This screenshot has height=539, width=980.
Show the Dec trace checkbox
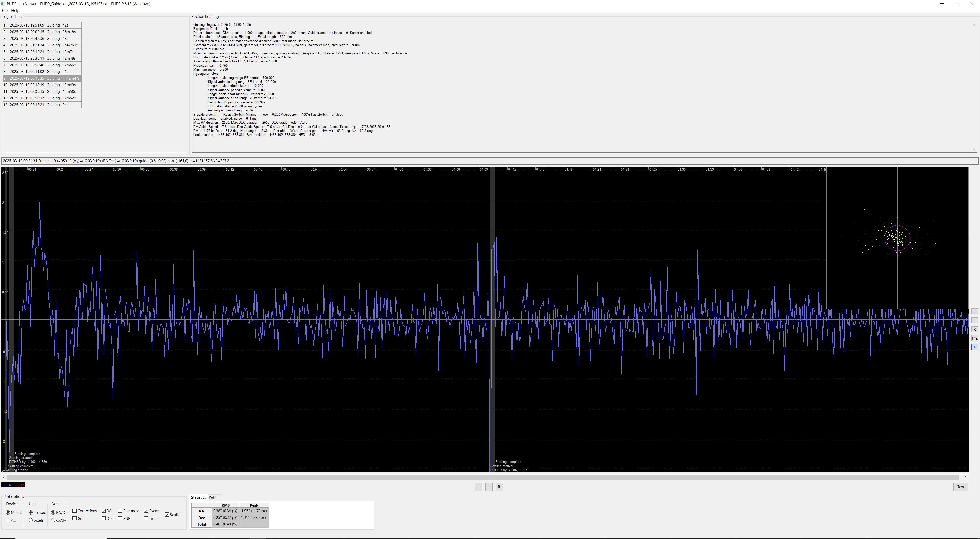point(103,518)
